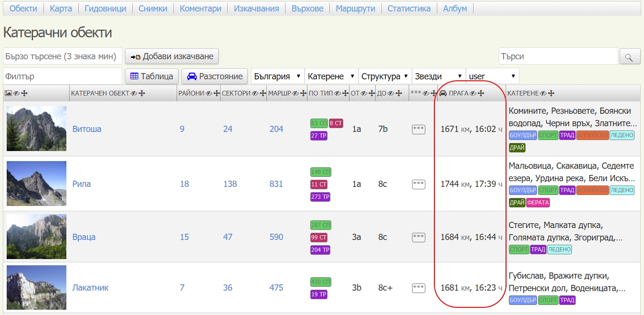Expand the Структура dropdown

(x=385, y=76)
